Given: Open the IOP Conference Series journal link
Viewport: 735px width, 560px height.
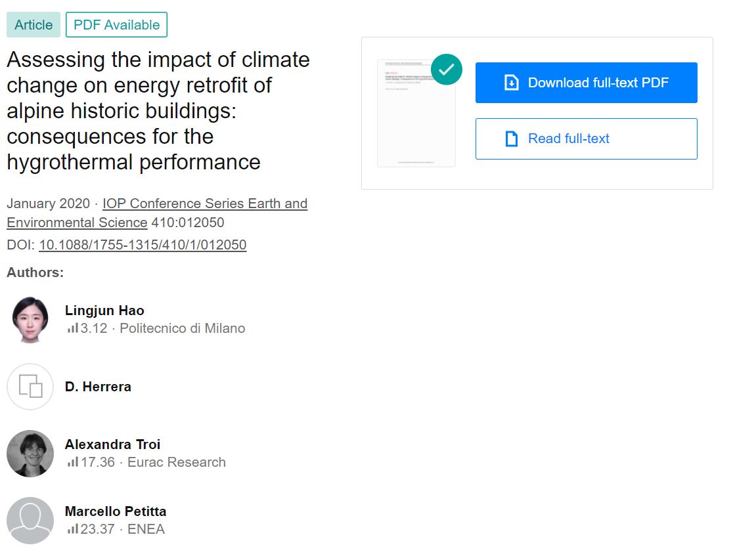Looking at the screenshot, I should [x=204, y=204].
